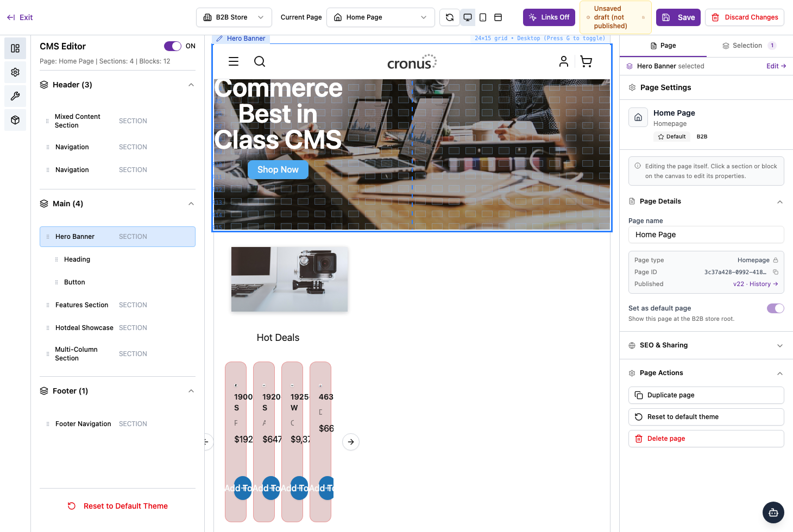The width and height of the screenshot is (793, 532).
Task: Open the Current Page Home Page dropdown
Action: [381, 17]
